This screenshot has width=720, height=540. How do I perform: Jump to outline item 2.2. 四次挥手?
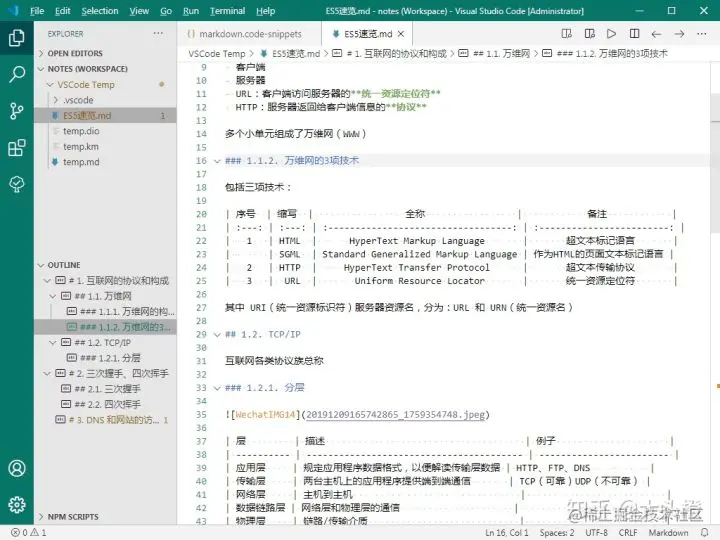click(x=105, y=405)
